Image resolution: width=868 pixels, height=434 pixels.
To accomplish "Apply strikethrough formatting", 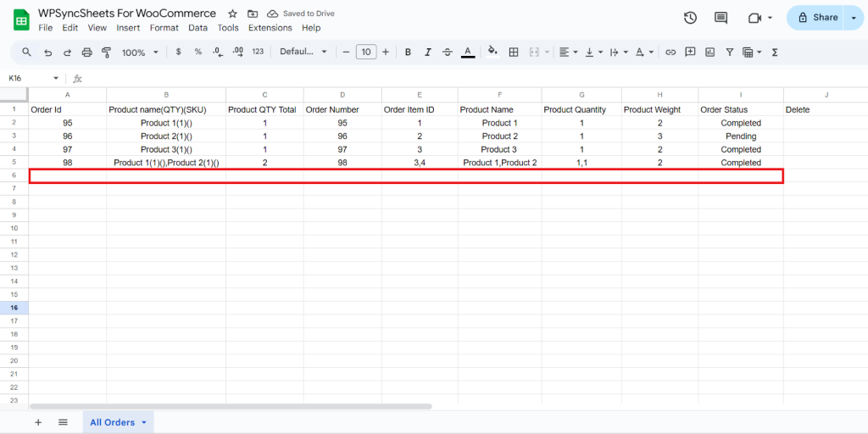I will (448, 52).
